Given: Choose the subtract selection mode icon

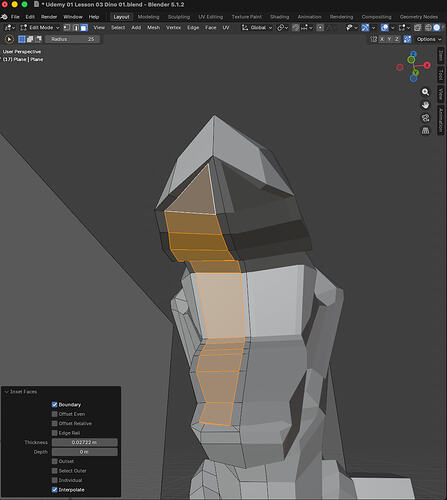Looking at the screenshot, I should [38, 39].
